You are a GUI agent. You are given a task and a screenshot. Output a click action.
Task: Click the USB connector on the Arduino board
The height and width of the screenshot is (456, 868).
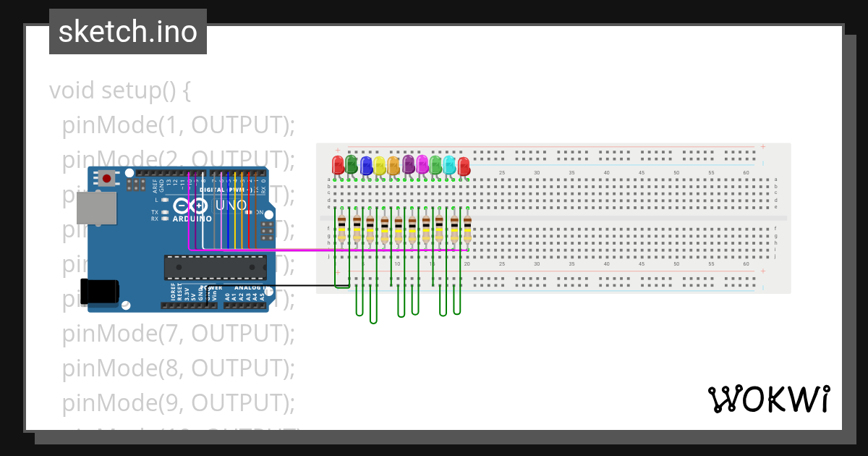coord(96,208)
